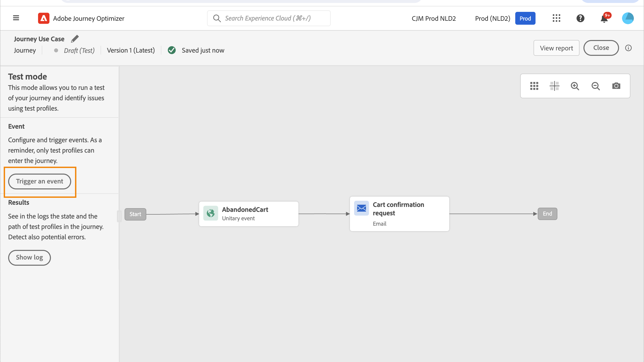The width and height of the screenshot is (644, 362).
Task: Click the Adobe logo icon
Action: click(x=43, y=18)
